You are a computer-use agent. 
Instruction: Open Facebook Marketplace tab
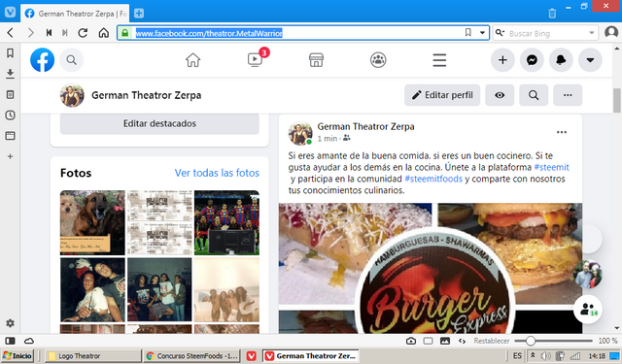click(316, 60)
